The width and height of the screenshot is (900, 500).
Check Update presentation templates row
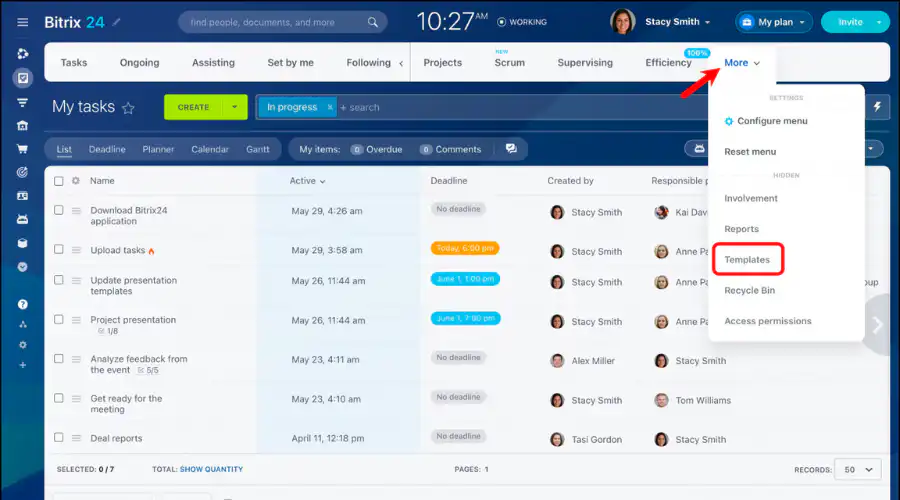click(x=59, y=280)
